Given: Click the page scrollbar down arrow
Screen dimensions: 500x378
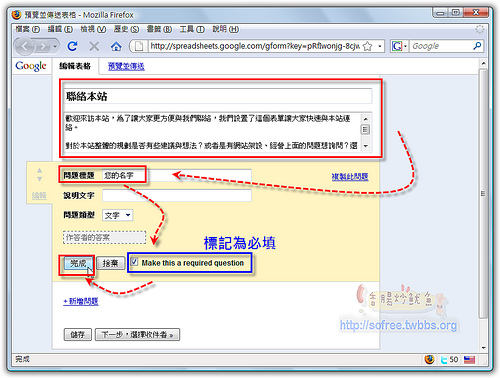Looking at the screenshot, I should [483, 347].
